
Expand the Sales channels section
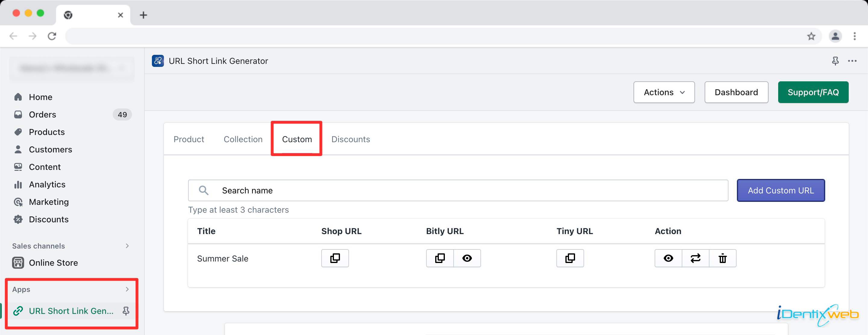tap(127, 246)
